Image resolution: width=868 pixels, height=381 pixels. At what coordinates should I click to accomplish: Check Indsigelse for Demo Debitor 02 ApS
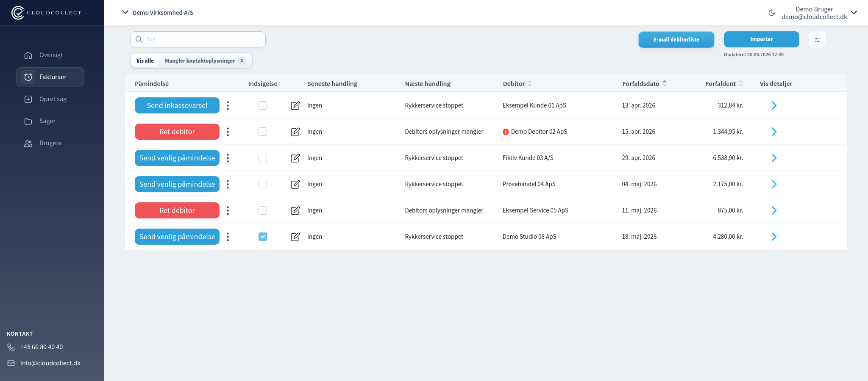pyautogui.click(x=263, y=132)
